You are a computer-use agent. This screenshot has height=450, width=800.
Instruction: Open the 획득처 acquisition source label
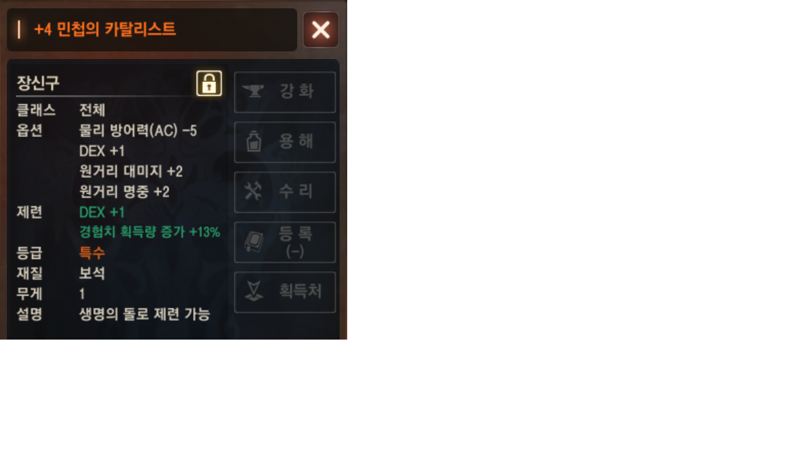300,291
